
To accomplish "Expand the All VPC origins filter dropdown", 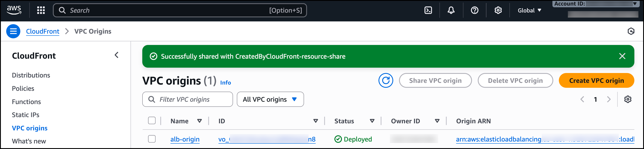I will pos(270,99).
